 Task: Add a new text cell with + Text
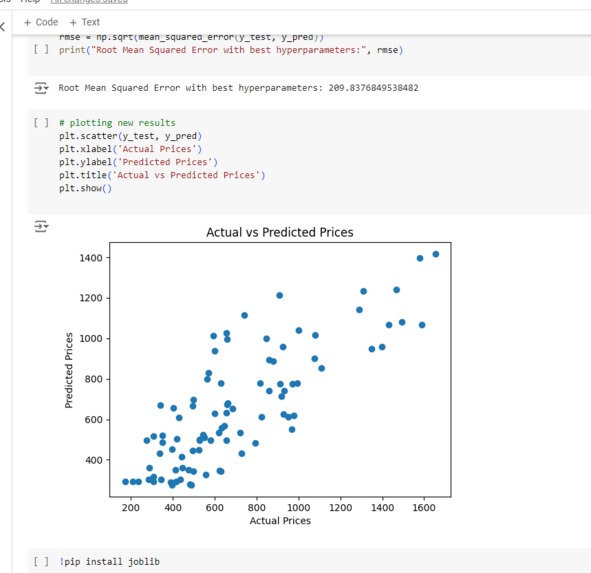click(x=85, y=22)
